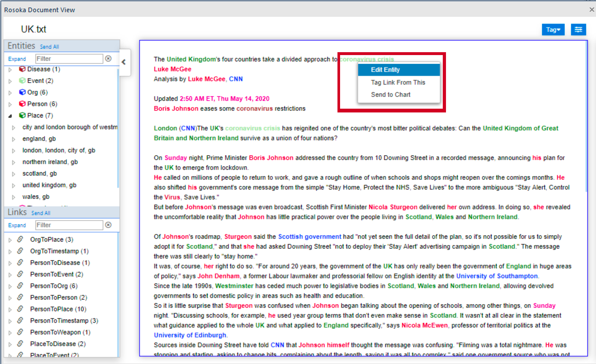
Task: Open the settings sliders button next to Tag
Action: tap(578, 30)
